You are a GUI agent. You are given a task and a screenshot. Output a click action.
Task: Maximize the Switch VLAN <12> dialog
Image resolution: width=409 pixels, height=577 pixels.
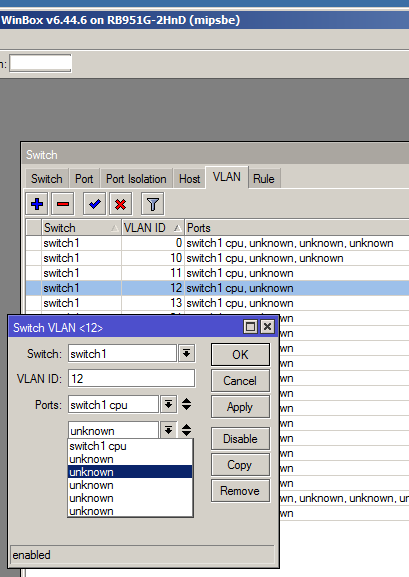click(250, 326)
